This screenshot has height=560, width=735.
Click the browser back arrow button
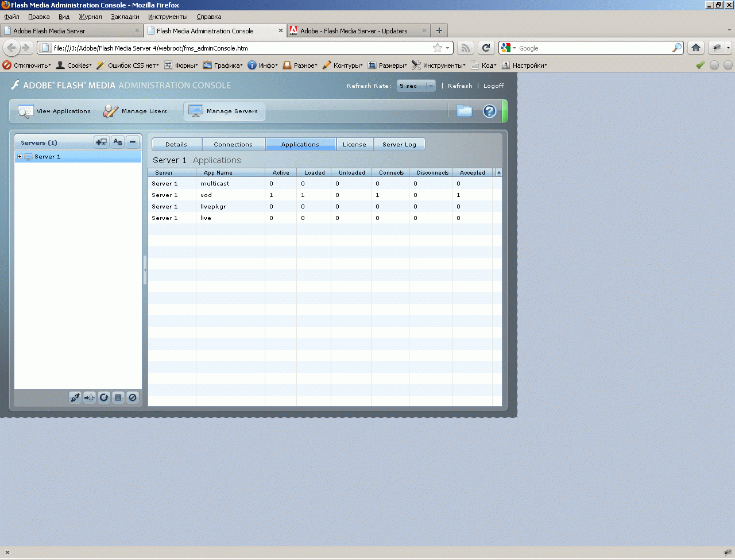tap(11, 48)
